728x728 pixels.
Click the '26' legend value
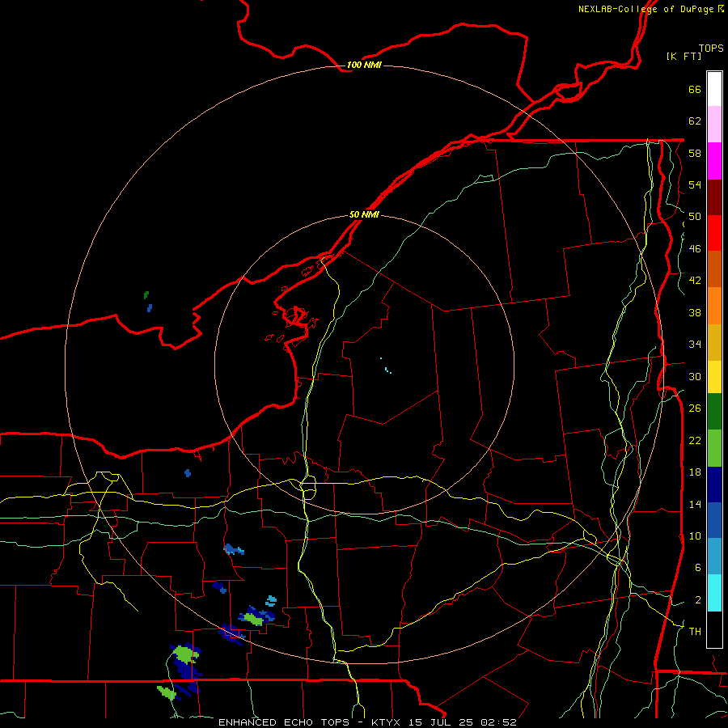[x=695, y=408]
